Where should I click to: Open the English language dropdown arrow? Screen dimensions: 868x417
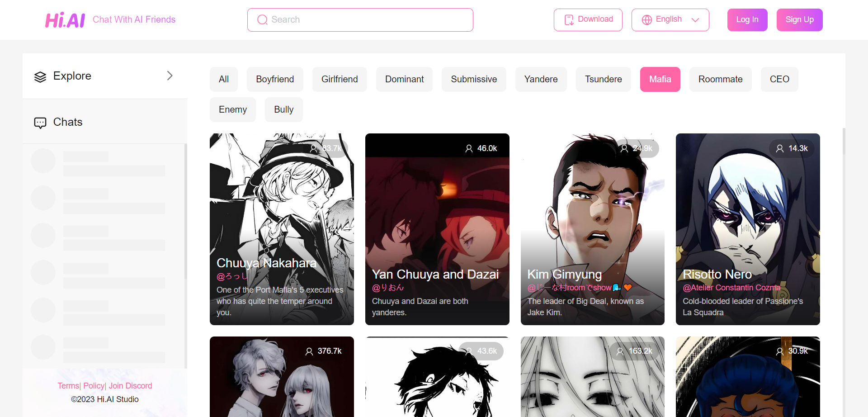pyautogui.click(x=695, y=20)
